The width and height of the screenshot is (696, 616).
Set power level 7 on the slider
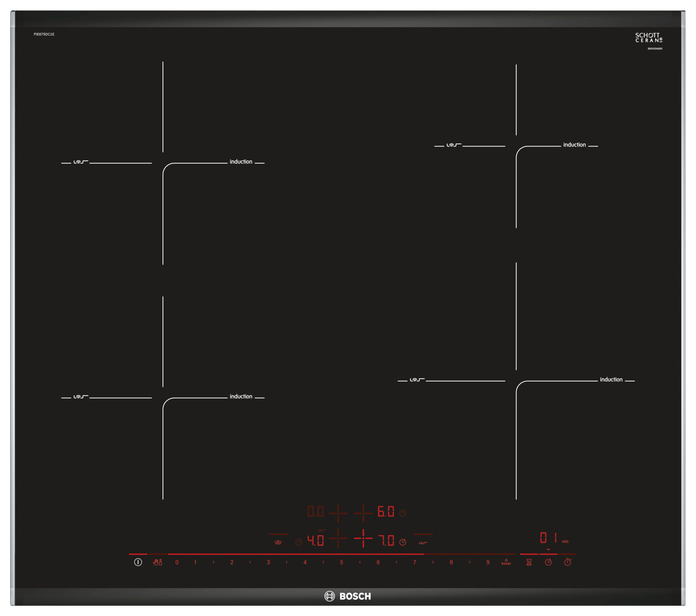[415, 563]
